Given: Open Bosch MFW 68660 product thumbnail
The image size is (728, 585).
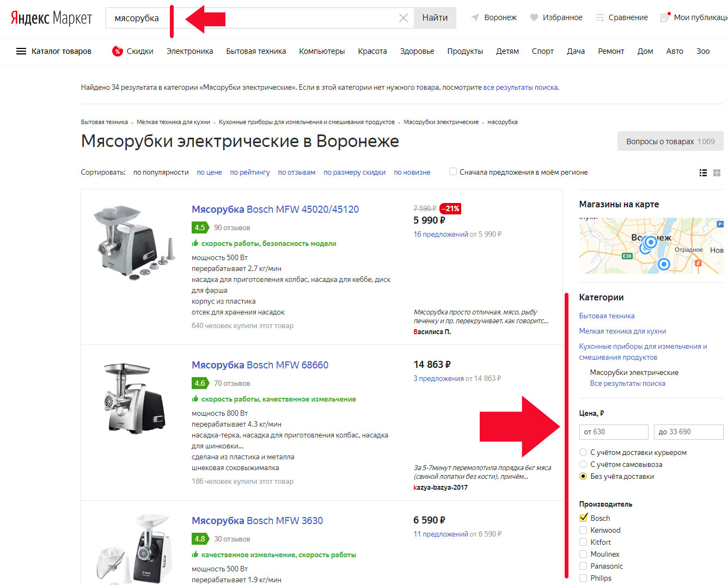Looking at the screenshot, I should point(134,398).
